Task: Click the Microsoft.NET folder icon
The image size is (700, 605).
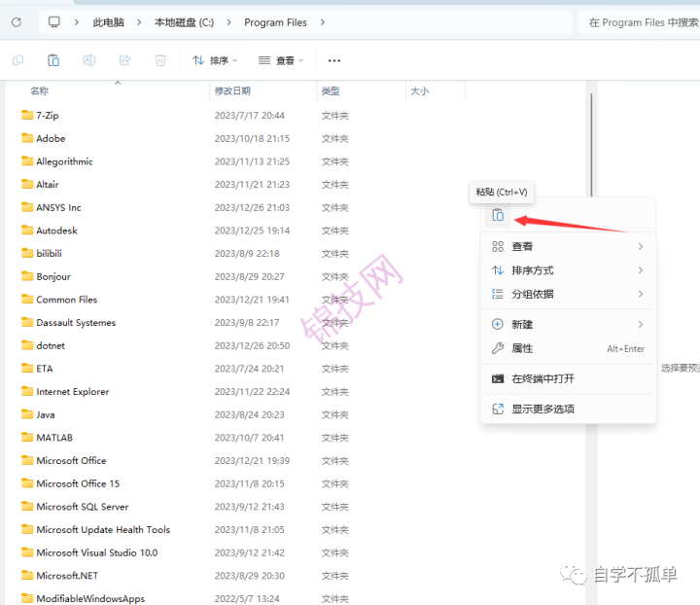Action: coord(27,575)
